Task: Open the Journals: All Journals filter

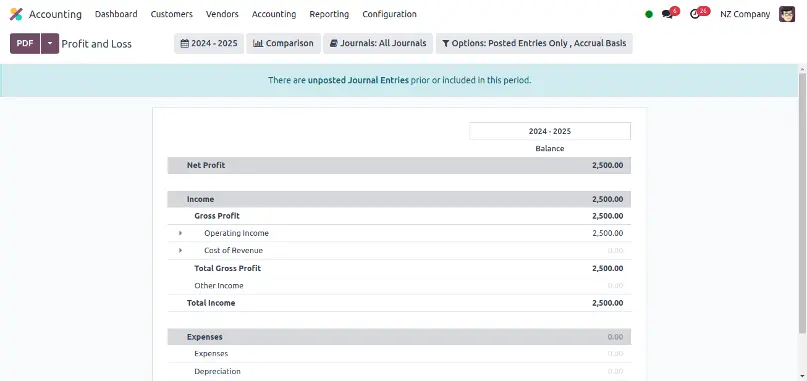Action: (378, 44)
